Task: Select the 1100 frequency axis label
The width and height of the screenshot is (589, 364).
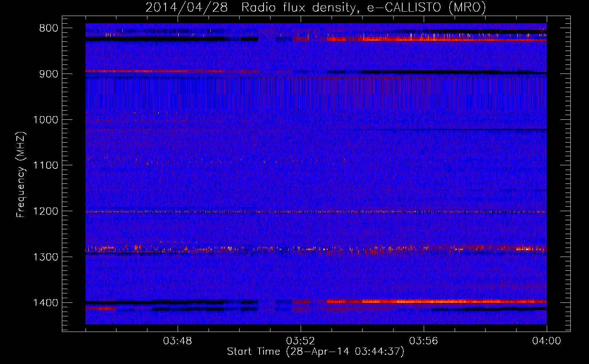Action: (46, 166)
